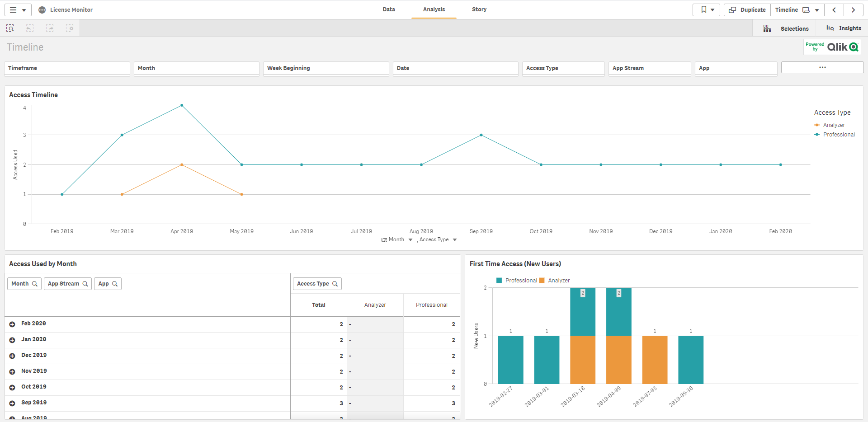This screenshot has height=422, width=868.
Task: Click the First Time Access chart title
Action: point(515,264)
